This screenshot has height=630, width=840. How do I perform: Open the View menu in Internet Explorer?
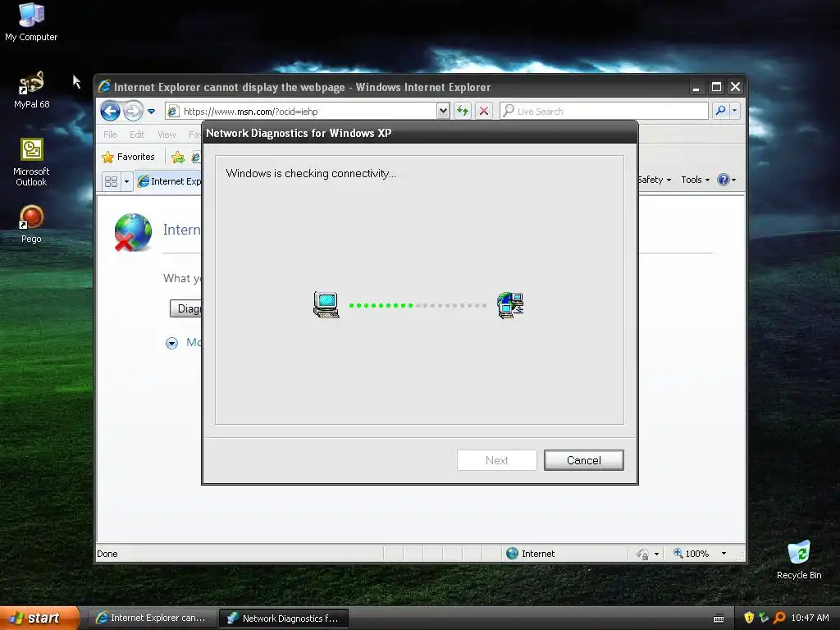pyautogui.click(x=167, y=135)
